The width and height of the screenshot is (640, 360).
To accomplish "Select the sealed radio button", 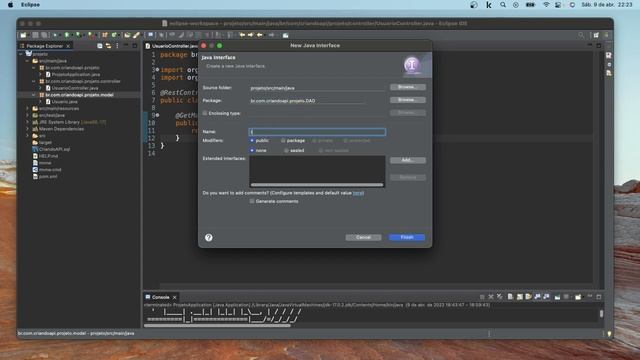I will coord(286,150).
